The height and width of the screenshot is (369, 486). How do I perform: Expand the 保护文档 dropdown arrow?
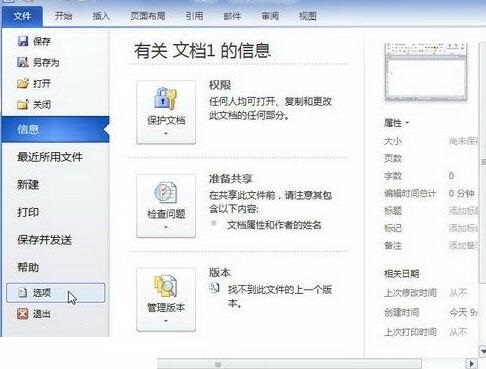(x=166, y=134)
